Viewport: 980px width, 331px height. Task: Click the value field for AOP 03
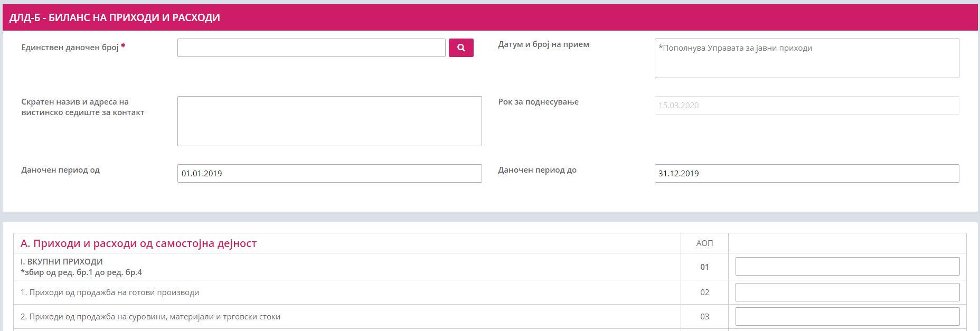[847, 316]
